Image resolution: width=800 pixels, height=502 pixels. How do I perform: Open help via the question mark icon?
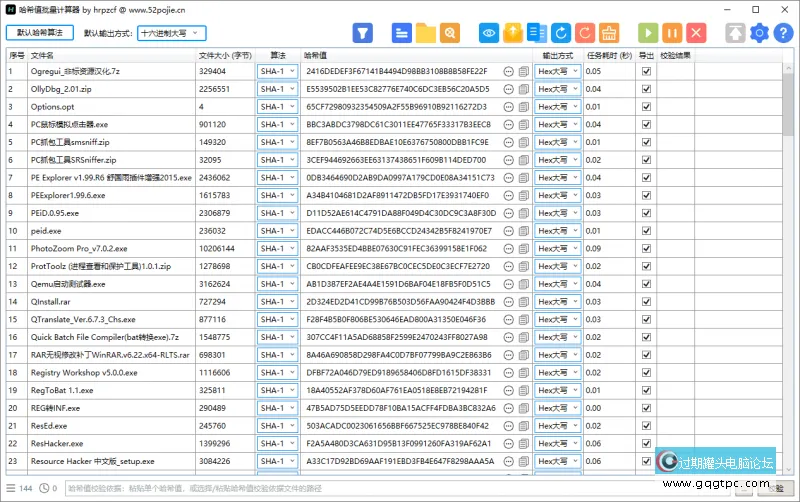click(783, 33)
